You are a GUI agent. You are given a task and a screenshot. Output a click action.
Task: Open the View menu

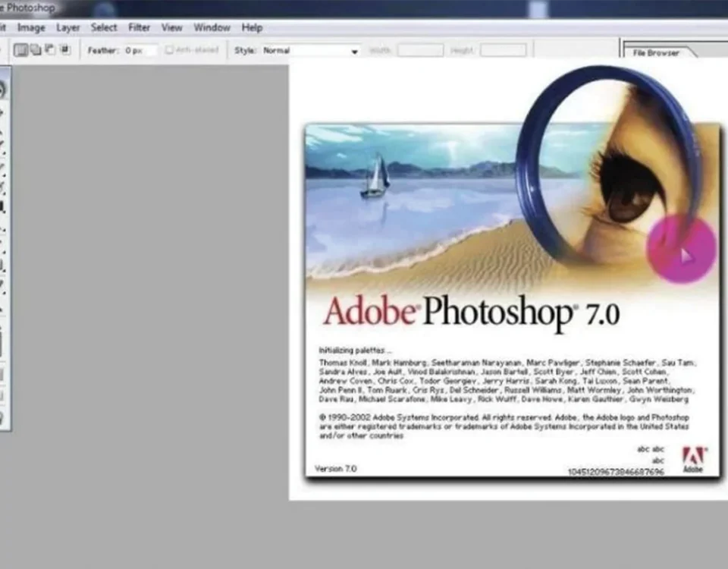point(171,28)
